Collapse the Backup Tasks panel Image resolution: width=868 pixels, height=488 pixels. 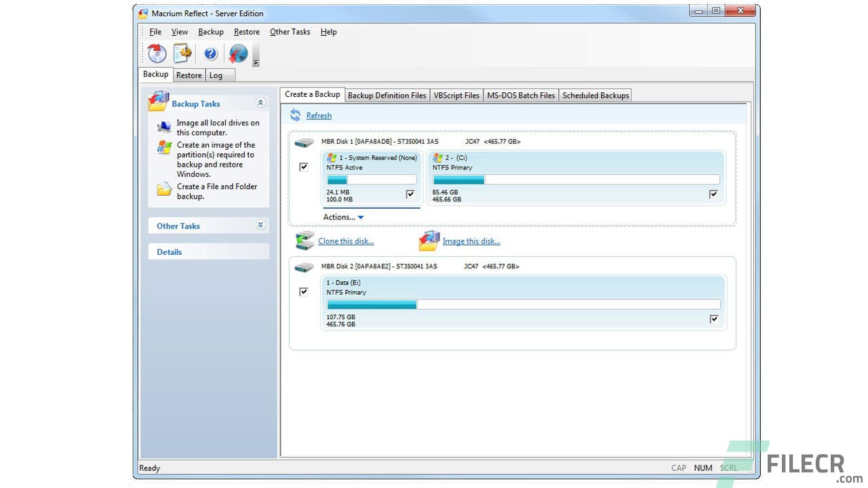(x=260, y=102)
